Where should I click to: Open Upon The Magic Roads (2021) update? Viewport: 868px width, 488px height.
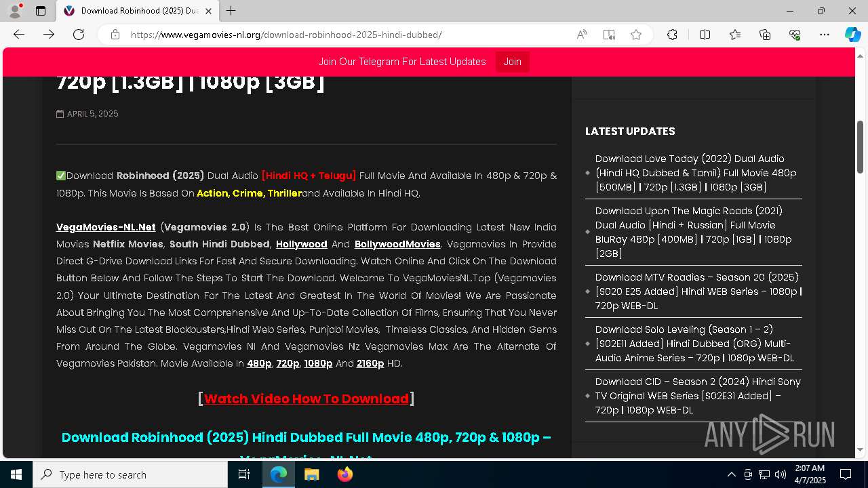(693, 232)
